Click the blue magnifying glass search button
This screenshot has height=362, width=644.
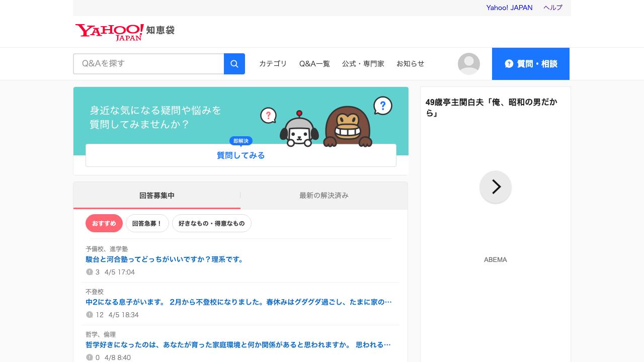pyautogui.click(x=234, y=64)
